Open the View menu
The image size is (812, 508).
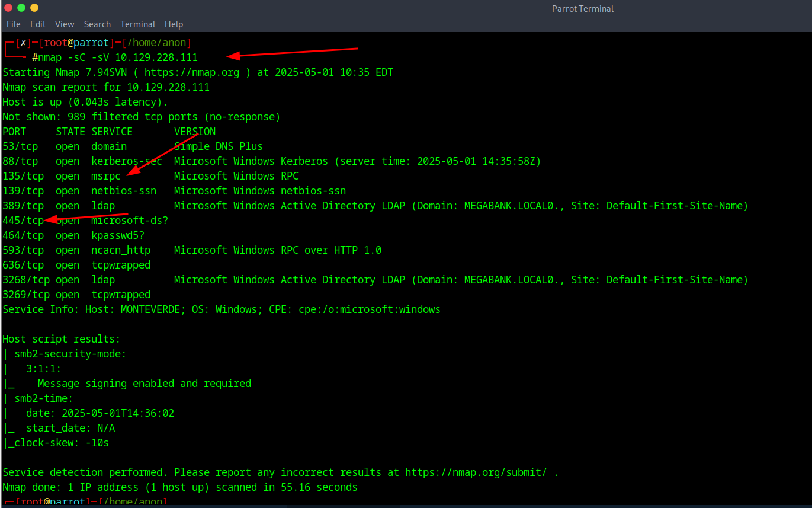click(65, 24)
